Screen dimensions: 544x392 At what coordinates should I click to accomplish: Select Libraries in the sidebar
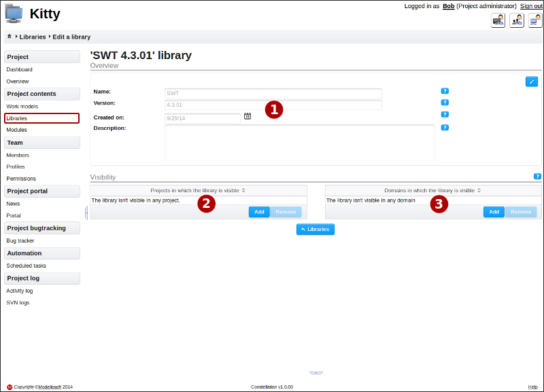click(41, 118)
